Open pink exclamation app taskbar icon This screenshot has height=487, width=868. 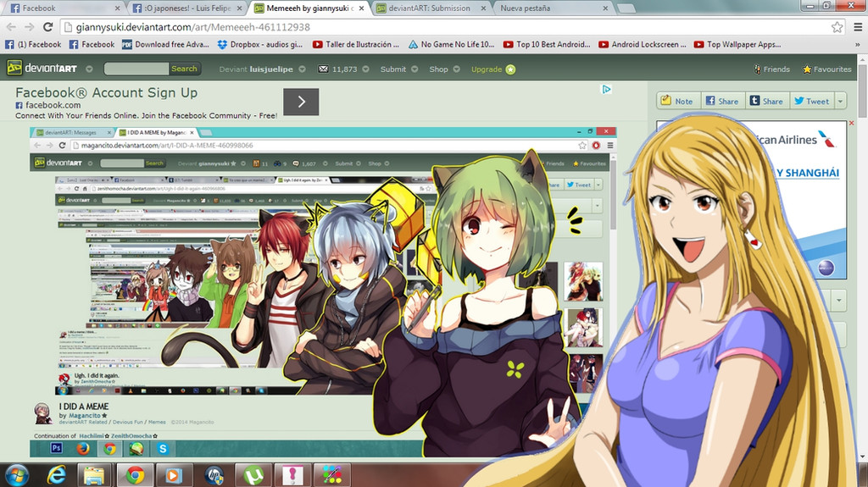click(292, 475)
